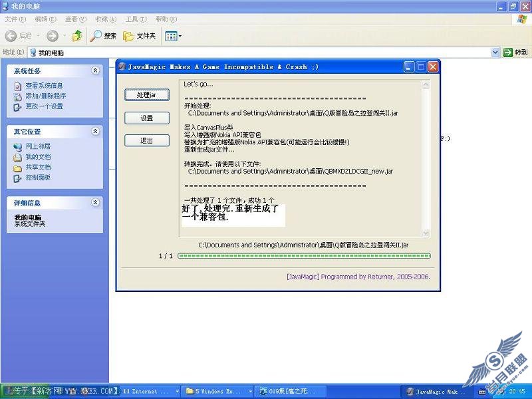This screenshot has width=532, height=399.
Task: Click the Forward arrow icon in Explorer toolbar
Action: 53,36
